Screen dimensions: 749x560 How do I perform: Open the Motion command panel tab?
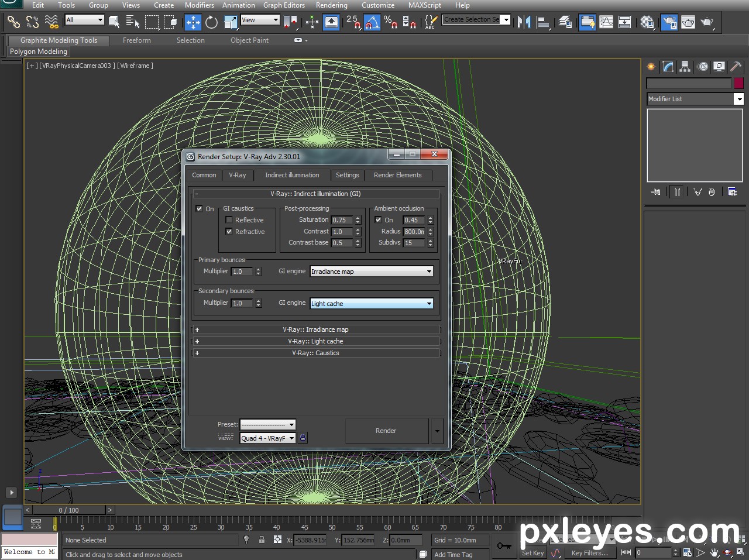point(703,67)
